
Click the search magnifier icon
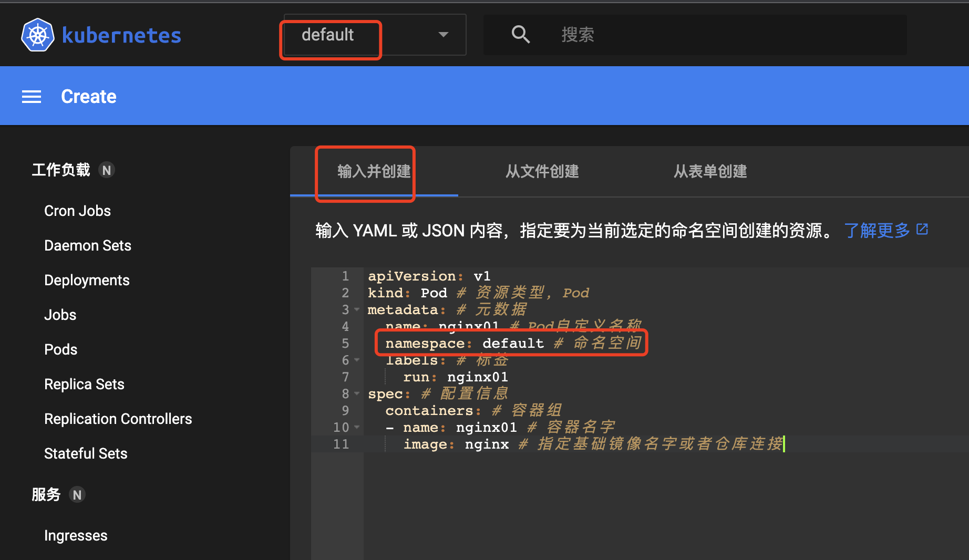pyautogui.click(x=520, y=35)
